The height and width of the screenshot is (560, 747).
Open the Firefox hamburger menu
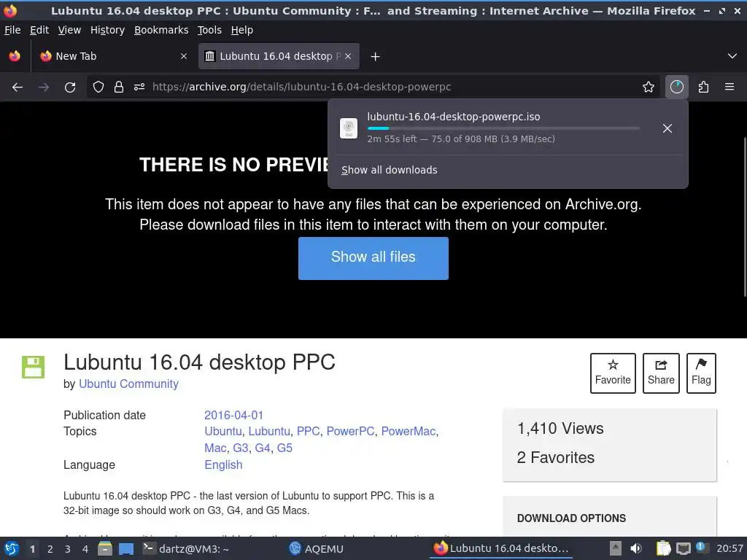tap(729, 87)
